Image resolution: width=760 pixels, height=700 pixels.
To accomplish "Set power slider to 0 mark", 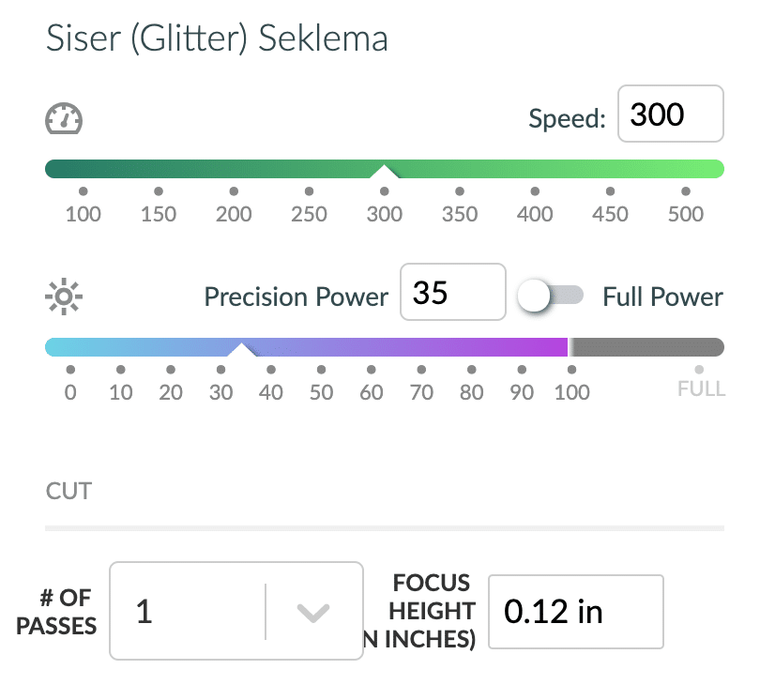I will point(70,370).
